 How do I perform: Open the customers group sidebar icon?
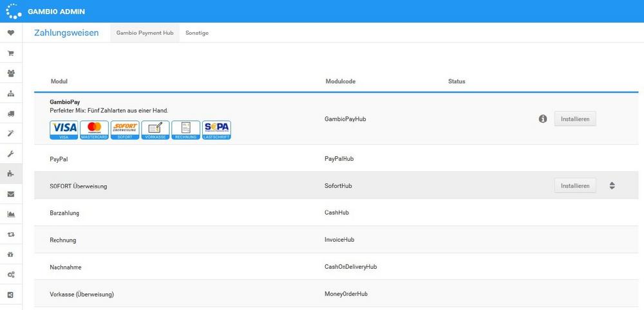[11, 73]
